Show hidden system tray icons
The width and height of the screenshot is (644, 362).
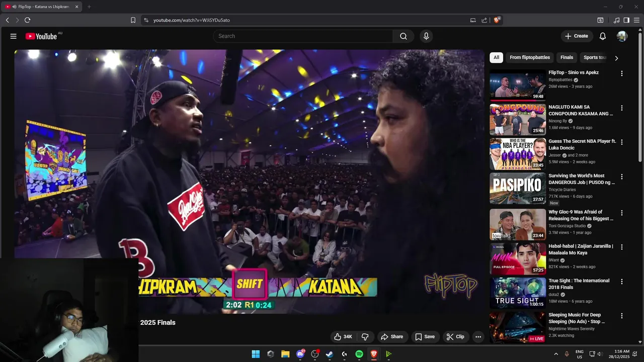[556, 354]
